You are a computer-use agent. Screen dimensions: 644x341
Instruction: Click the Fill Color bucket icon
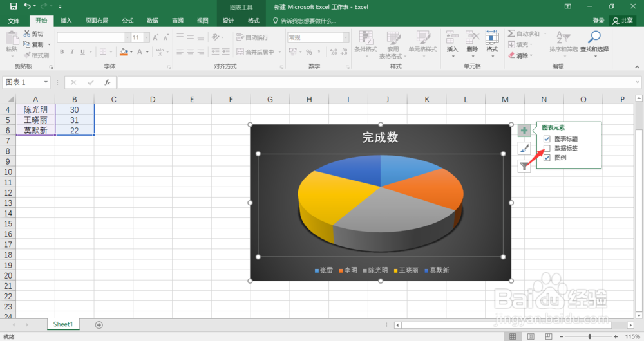(x=124, y=51)
